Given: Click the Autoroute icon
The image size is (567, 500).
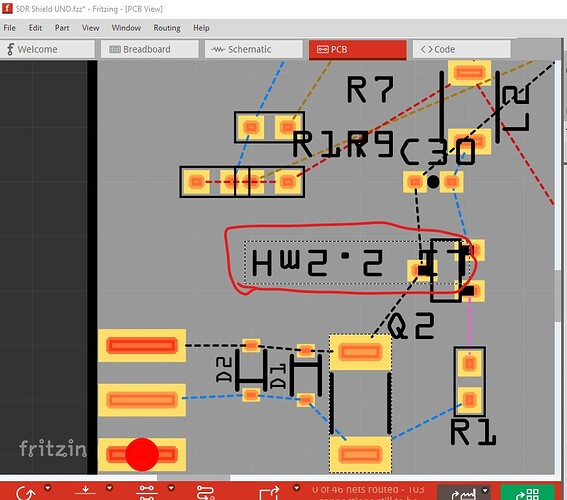Looking at the screenshot, I should (205, 493).
